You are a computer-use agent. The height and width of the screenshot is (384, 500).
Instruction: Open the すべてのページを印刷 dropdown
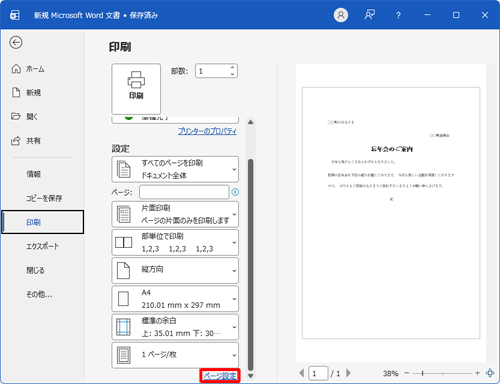click(x=175, y=169)
